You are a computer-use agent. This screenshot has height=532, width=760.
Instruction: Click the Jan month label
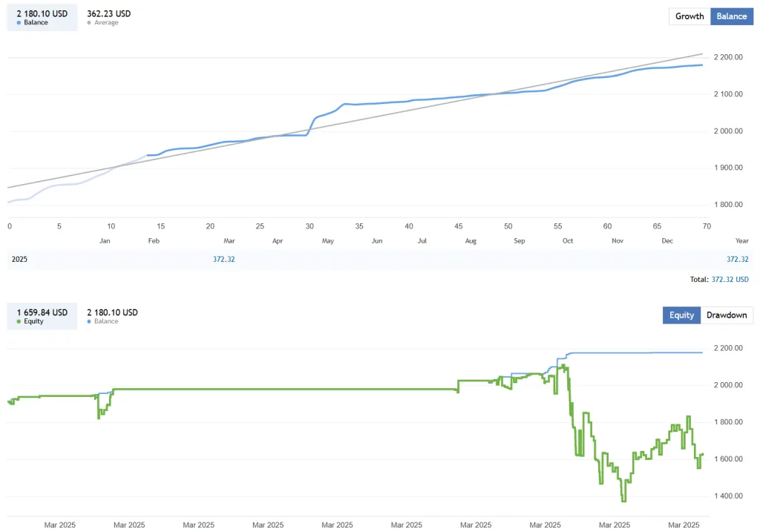tap(105, 240)
